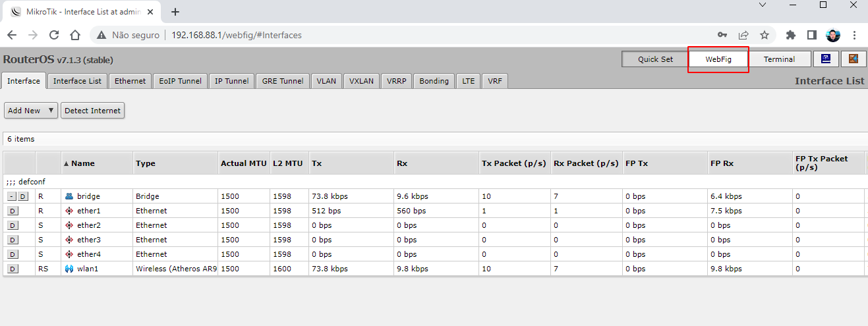Open the Bonding tab
Screen dimensions: 868x326
(x=434, y=81)
